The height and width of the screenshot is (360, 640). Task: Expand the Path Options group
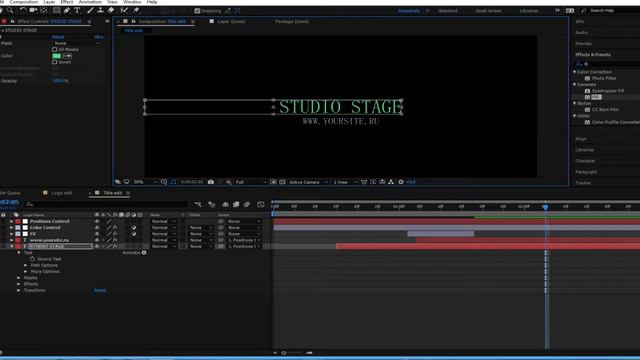point(26,265)
